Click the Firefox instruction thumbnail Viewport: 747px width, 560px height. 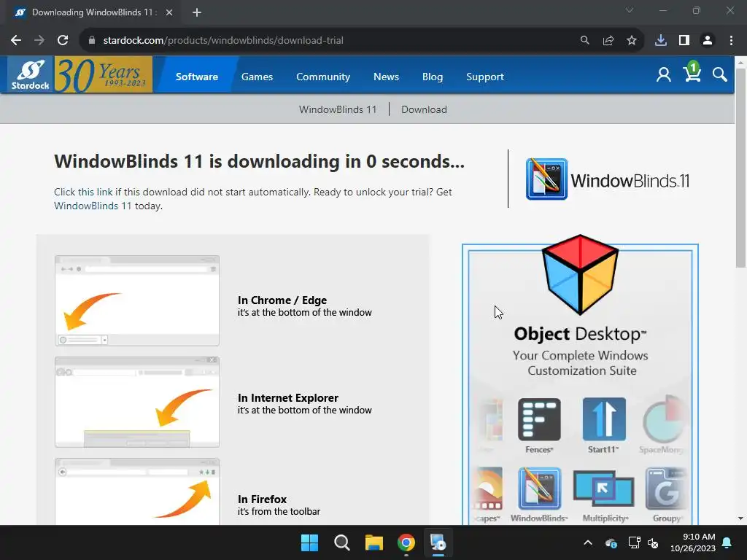coord(136,491)
